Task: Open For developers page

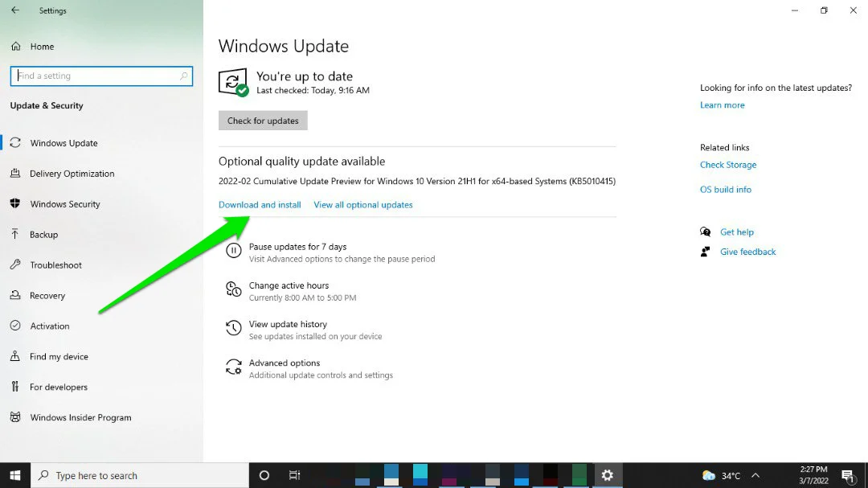Action: 59,387
